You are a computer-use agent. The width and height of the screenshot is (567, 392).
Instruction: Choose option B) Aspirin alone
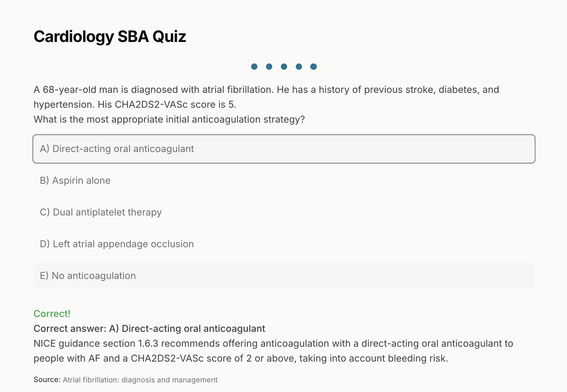(283, 180)
